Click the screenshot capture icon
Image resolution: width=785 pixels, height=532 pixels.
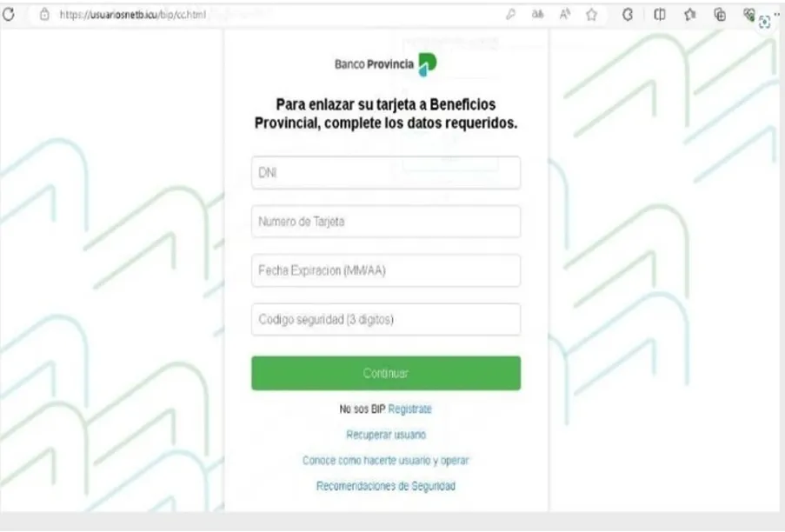(x=764, y=22)
